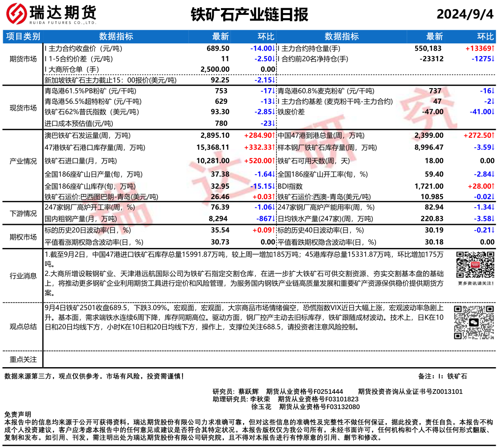The width and height of the screenshot is (498, 448).
Task: Select the 期权市场 category cell
Action: point(23,237)
